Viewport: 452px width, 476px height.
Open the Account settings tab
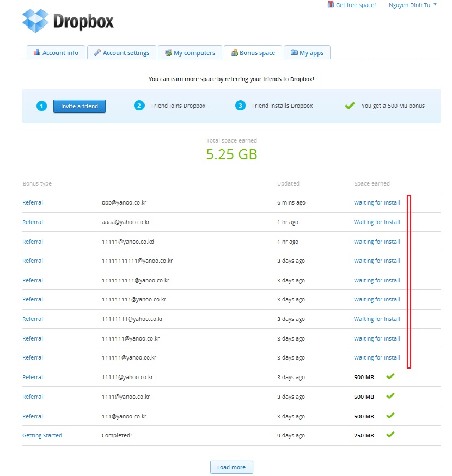(125, 53)
